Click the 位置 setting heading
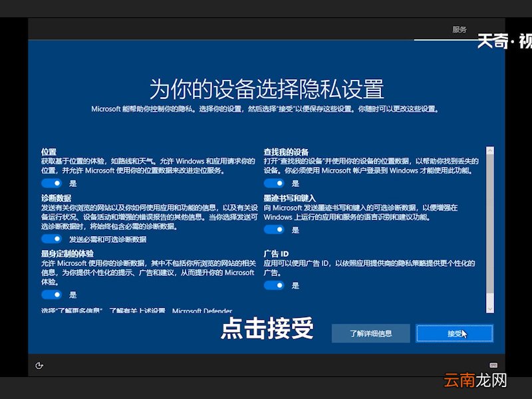Image resolution: width=532 pixels, height=399 pixels. click(49, 152)
